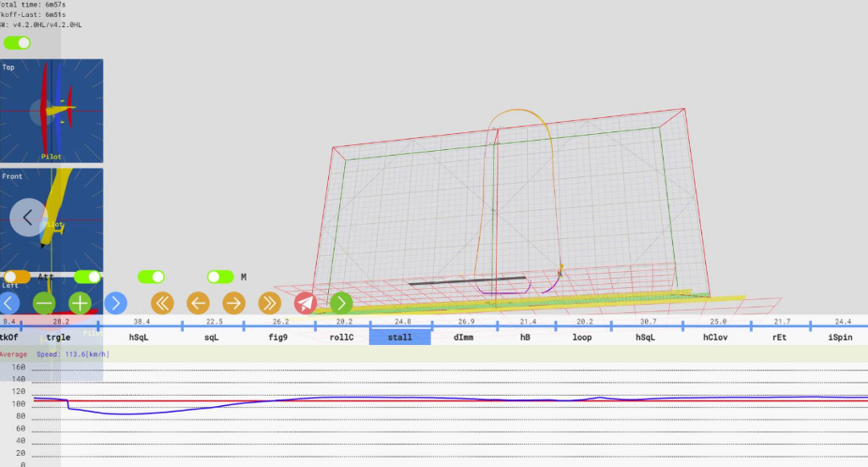Switch off the green toggle under SW version

17,42
